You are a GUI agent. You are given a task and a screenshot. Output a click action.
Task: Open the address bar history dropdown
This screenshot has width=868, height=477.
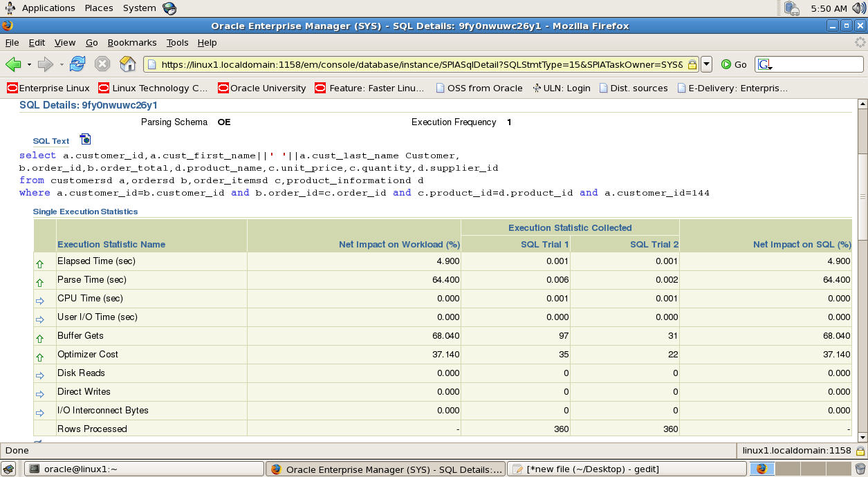(705, 64)
